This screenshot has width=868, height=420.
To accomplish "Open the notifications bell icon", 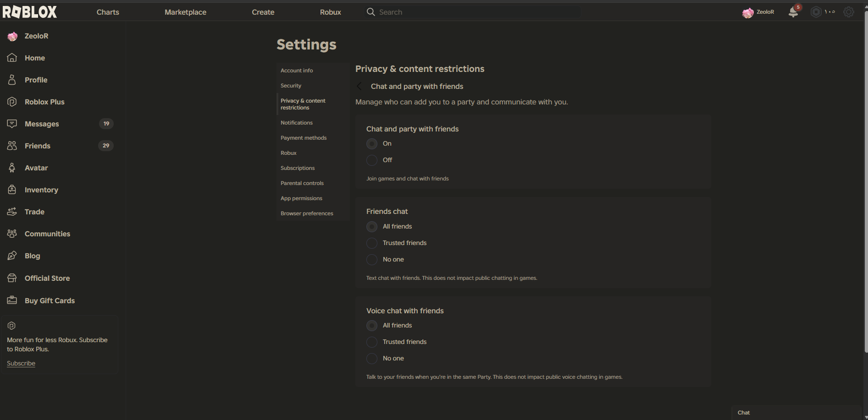I will point(793,12).
